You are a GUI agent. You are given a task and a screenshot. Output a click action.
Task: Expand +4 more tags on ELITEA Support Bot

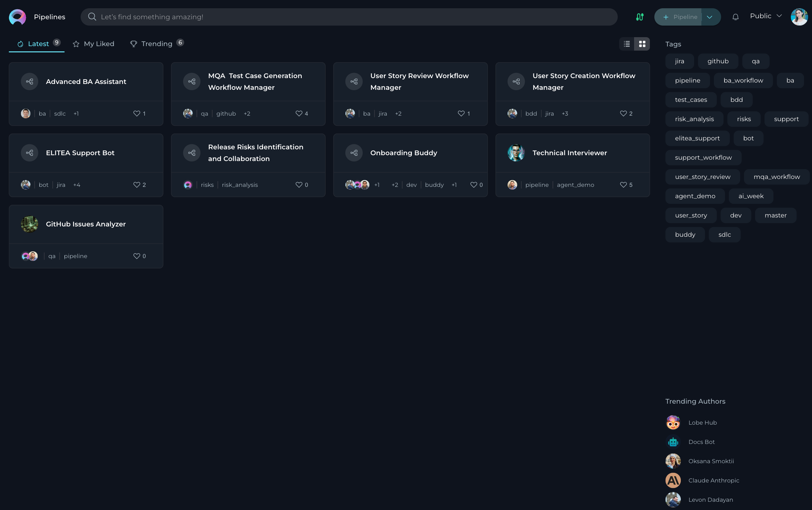click(x=77, y=185)
